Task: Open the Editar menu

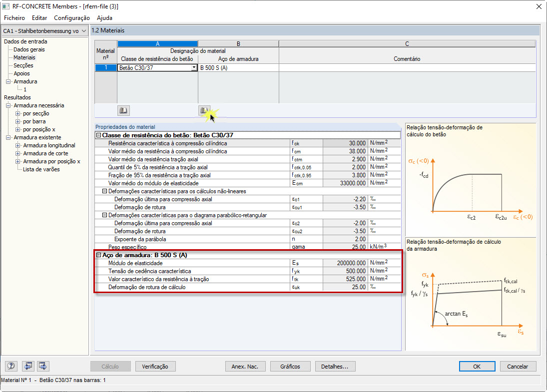Action: [x=39, y=18]
